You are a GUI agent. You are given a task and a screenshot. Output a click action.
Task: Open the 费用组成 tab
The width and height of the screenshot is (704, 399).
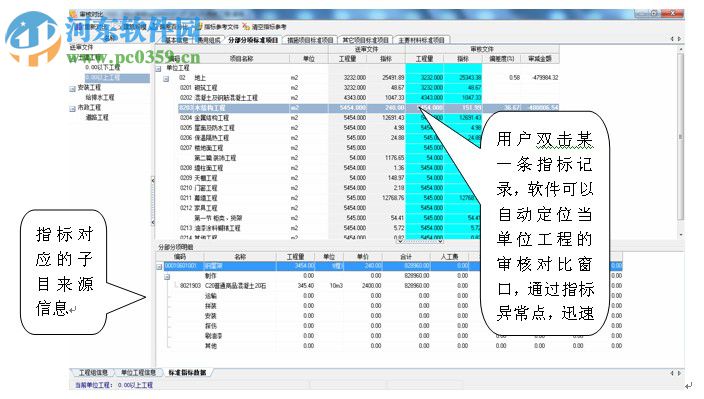click(x=210, y=40)
